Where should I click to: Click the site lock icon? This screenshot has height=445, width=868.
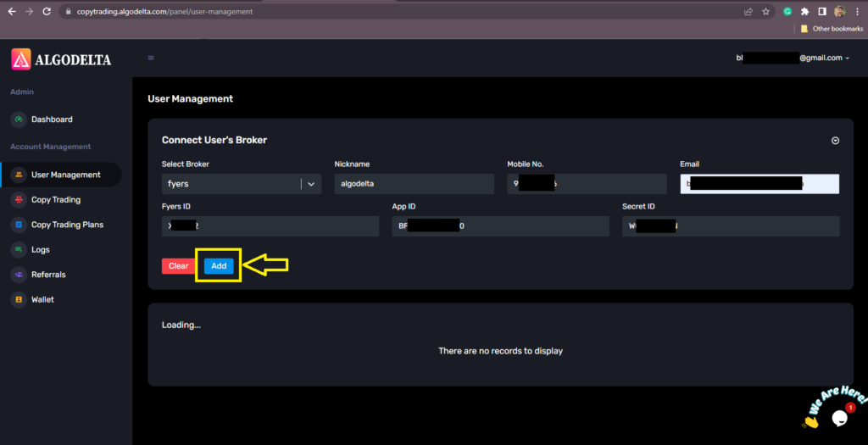(68, 12)
